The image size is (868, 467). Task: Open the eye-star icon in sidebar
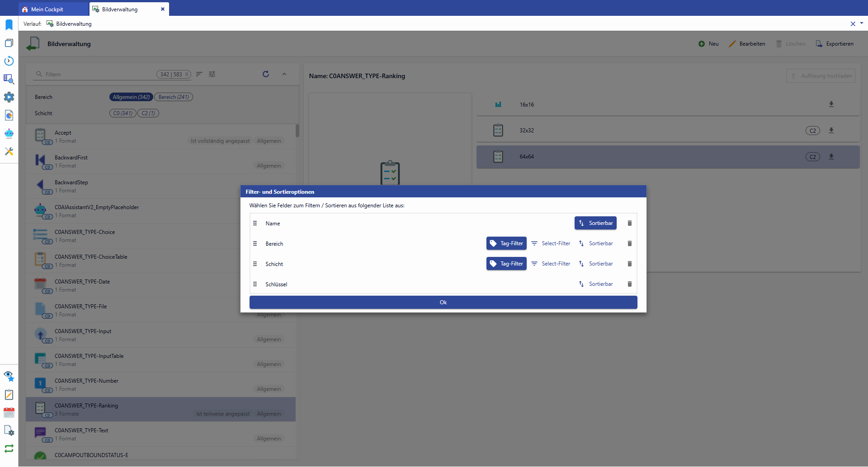coord(9,376)
